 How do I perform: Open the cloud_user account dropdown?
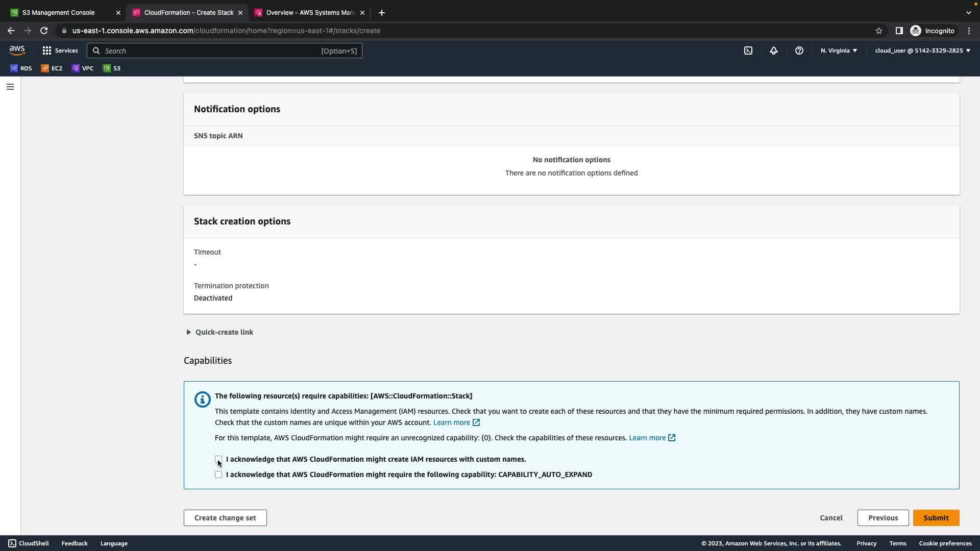pyautogui.click(x=922, y=51)
